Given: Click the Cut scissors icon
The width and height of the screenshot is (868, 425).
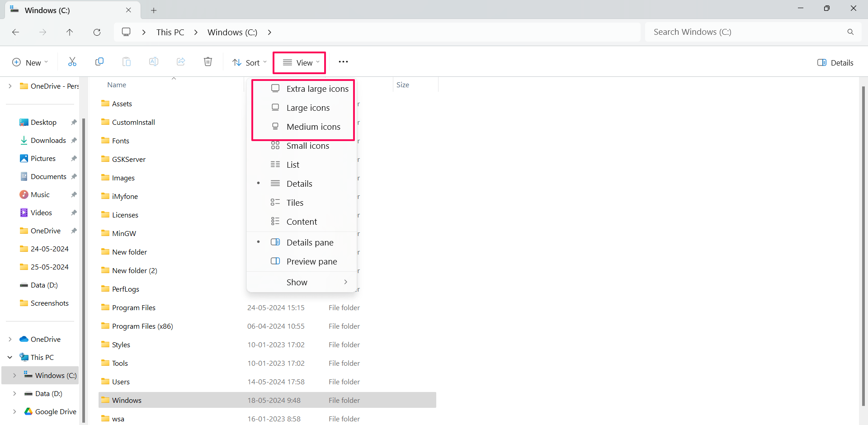Looking at the screenshot, I should click(72, 62).
